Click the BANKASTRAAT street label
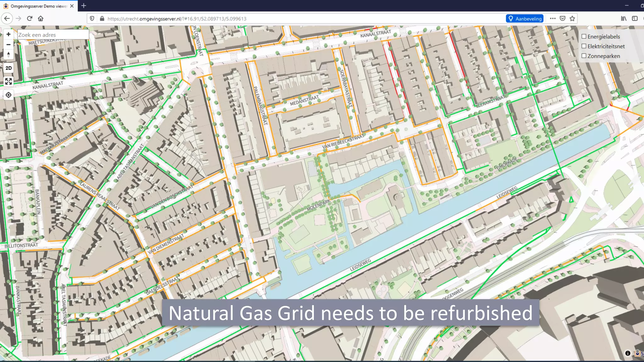Image resolution: width=644 pixels, height=362 pixels. coord(18,300)
